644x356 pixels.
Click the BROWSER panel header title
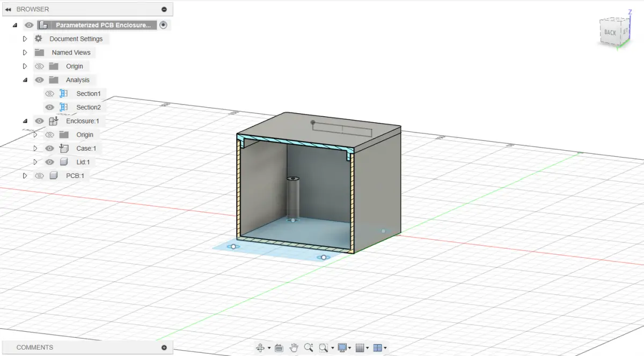click(x=33, y=9)
